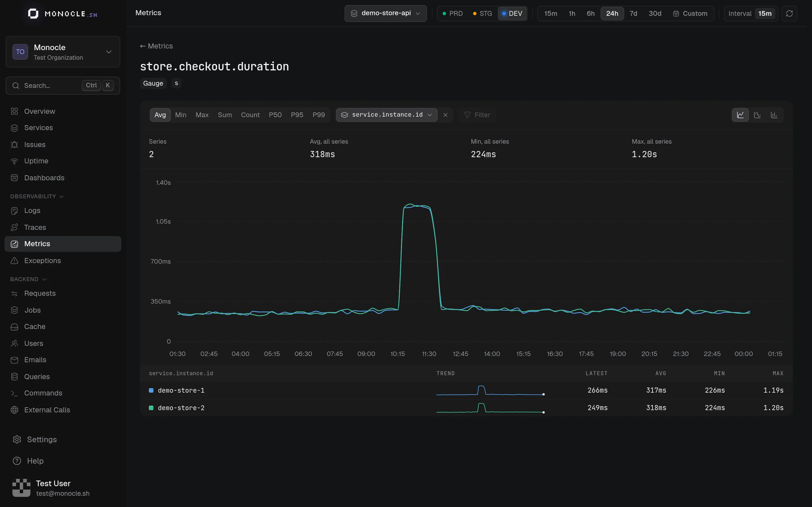This screenshot has height=507, width=812.
Task: Open the demo-store-api service dropdown
Action: point(385,14)
